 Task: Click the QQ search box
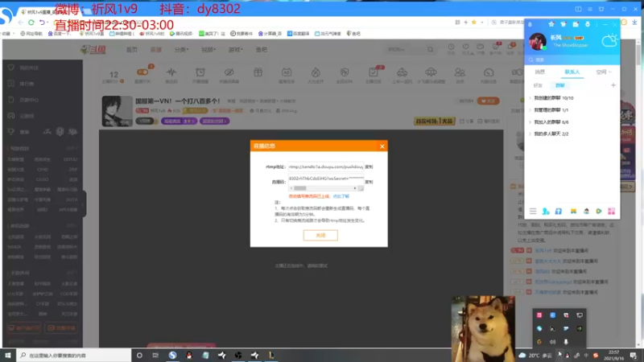coord(572,60)
